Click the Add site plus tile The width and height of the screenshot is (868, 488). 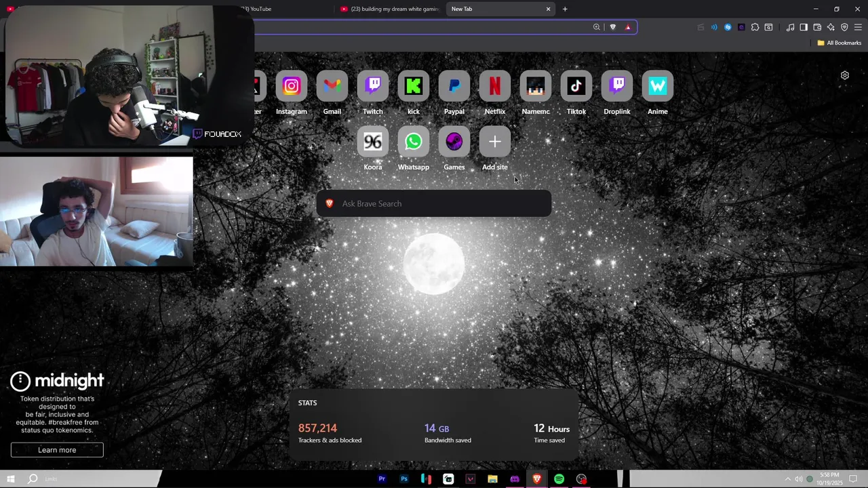[495, 142]
